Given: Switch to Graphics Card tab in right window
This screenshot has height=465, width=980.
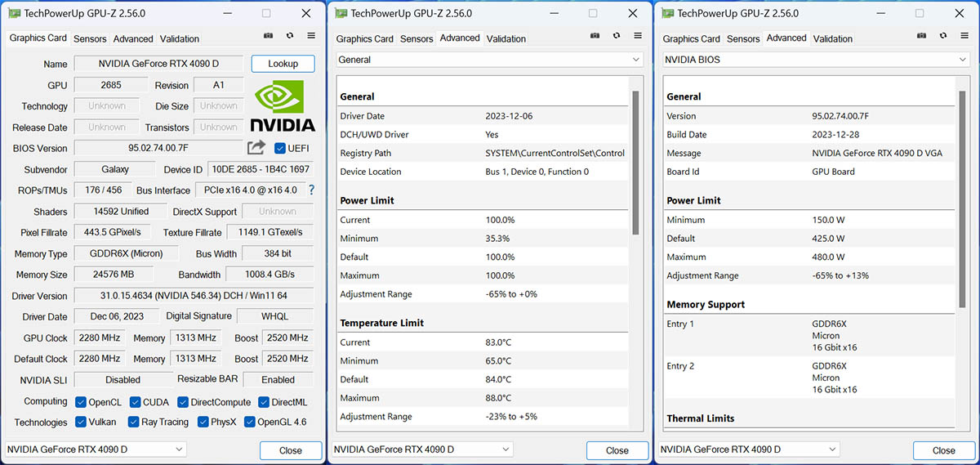Looking at the screenshot, I should coord(692,38).
